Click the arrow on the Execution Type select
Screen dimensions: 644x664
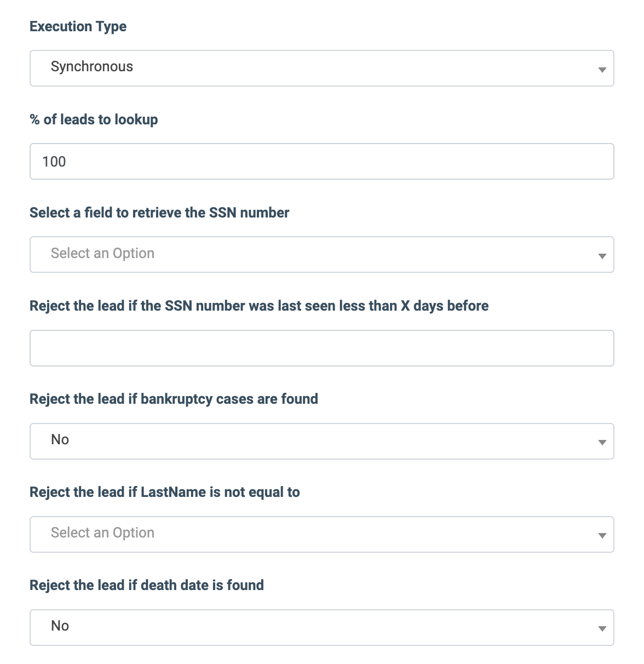(x=602, y=70)
